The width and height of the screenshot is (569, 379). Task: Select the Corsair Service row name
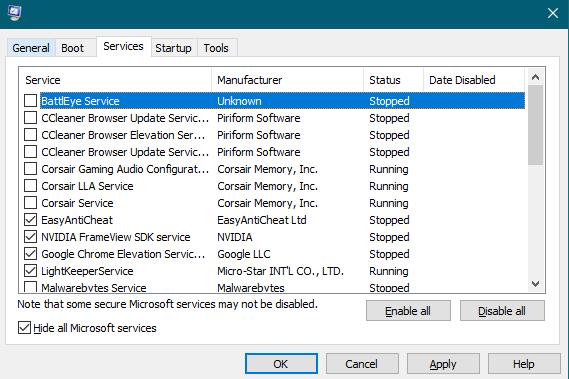77,203
